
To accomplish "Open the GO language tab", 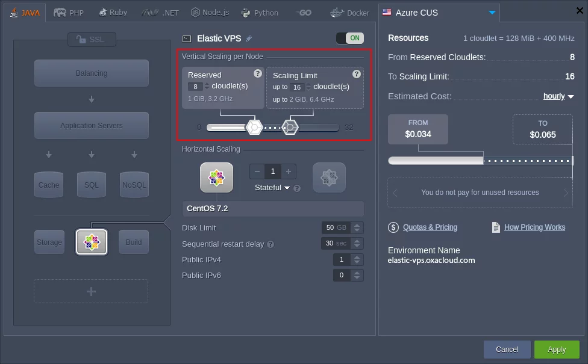I will coord(304,13).
